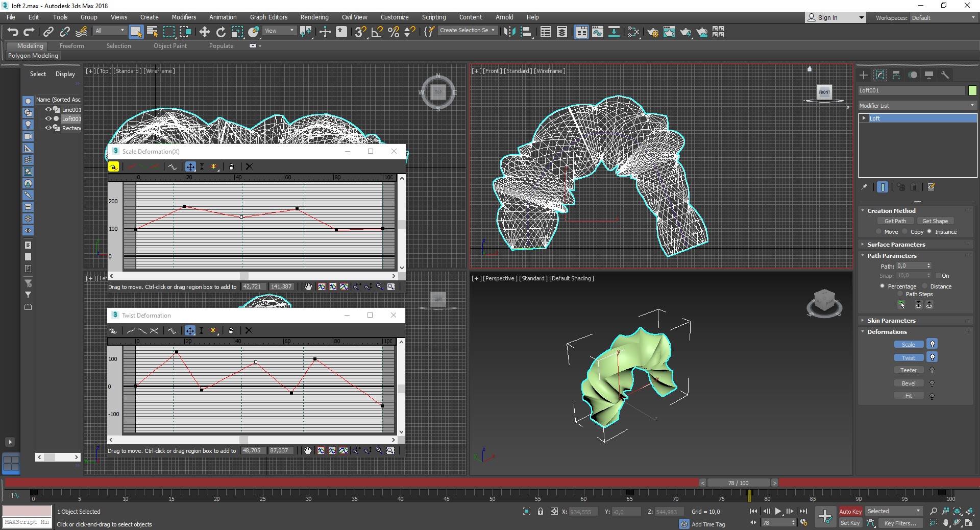Go to the end frame
The width and height of the screenshot is (980, 530).
point(803,511)
